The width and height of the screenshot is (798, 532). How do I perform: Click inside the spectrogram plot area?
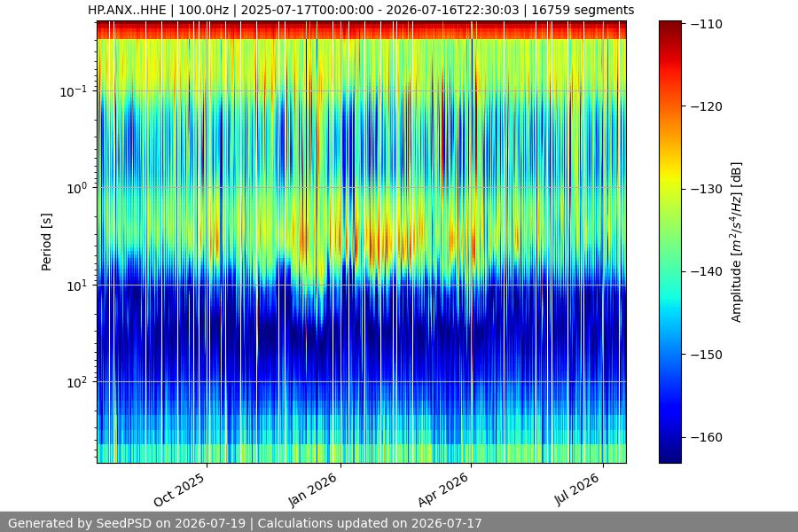coord(362,242)
